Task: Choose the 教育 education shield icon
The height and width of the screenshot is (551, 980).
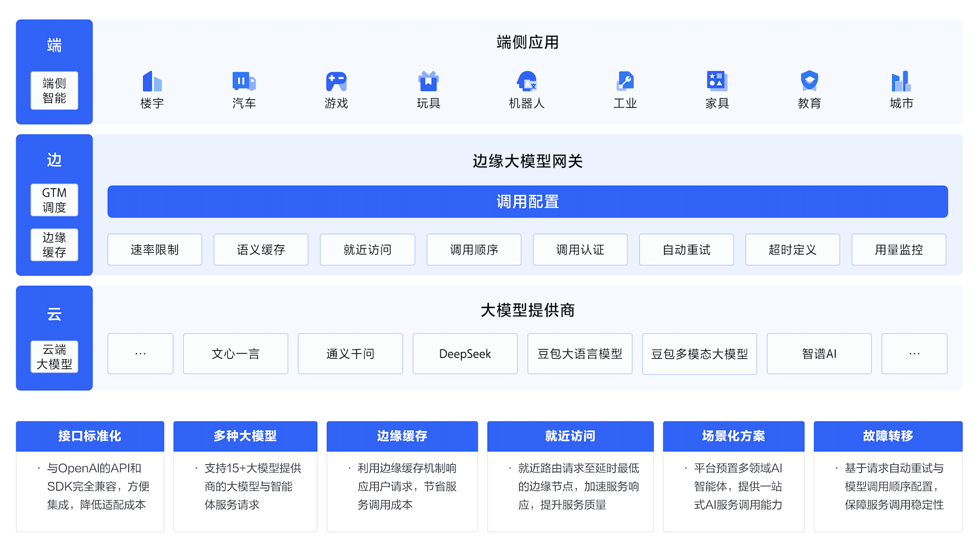Action: coord(809,81)
